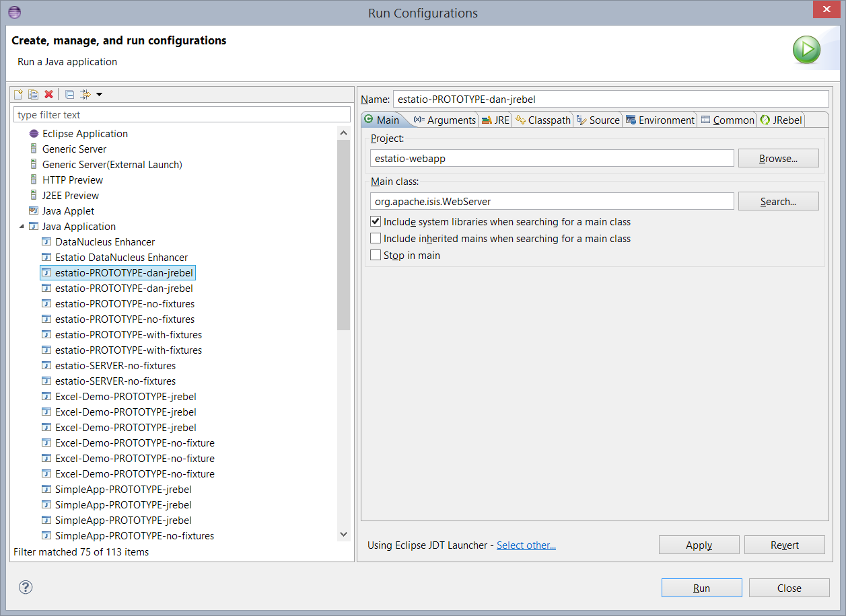The width and height of the screenshot is (846, 616).
Task: Click the Main tab green circle icon
Action: pos(368,120)
